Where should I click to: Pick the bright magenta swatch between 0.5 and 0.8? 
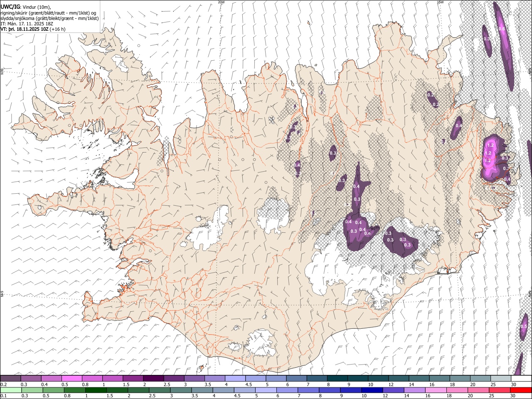tap(71, 378)
